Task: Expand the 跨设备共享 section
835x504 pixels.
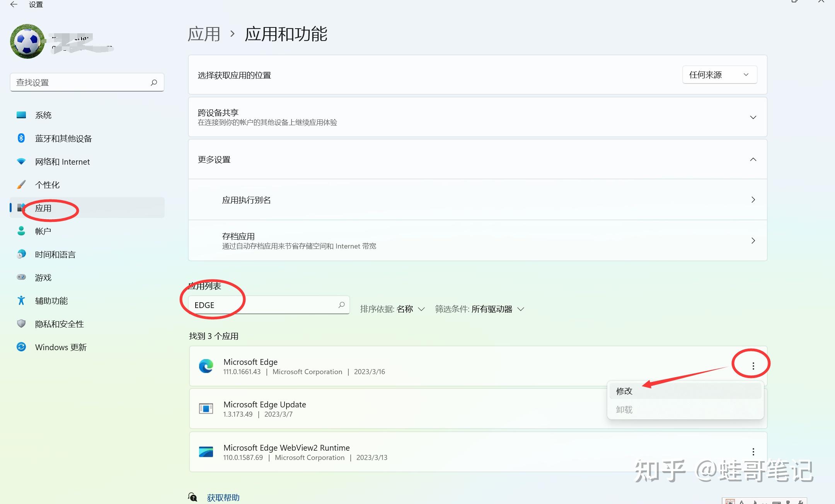Action: point(752,117)
